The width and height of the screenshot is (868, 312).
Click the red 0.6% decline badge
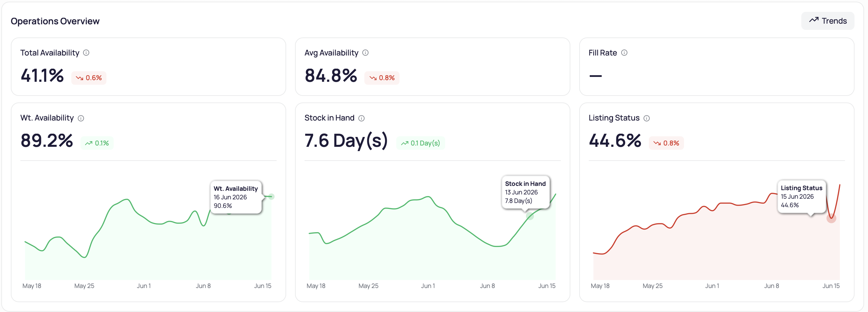click(89, 78)
